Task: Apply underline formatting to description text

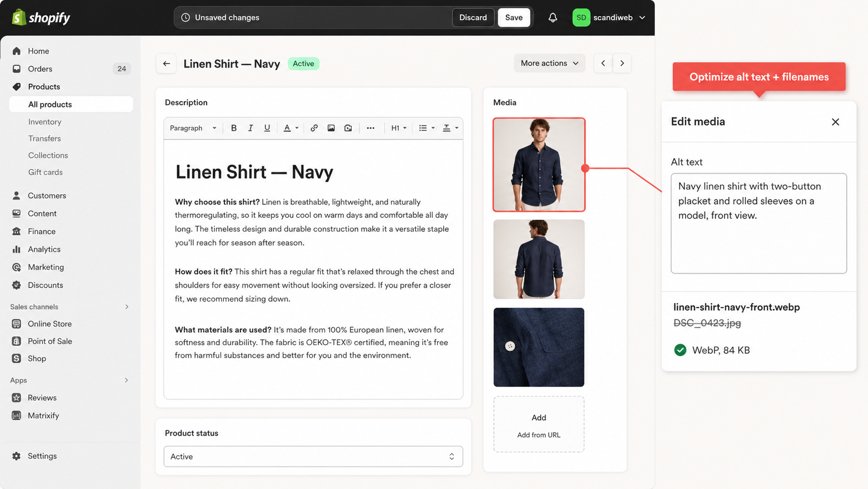Action: 267,128
